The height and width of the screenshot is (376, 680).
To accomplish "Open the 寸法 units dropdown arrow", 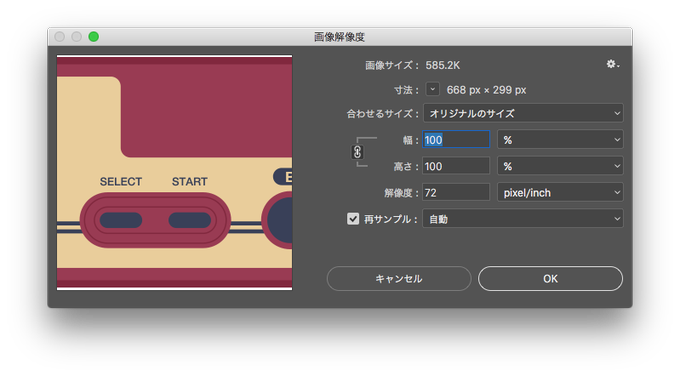I will (432, 89).
